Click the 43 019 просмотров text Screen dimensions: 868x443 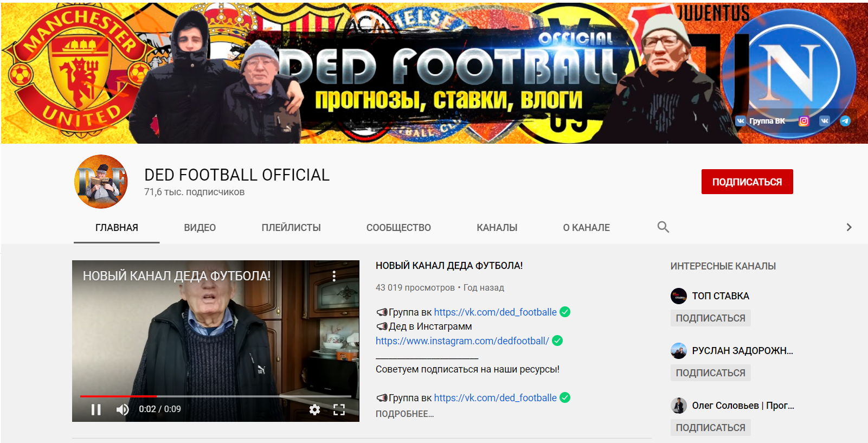pyautogui.click(x=415, y=288)
